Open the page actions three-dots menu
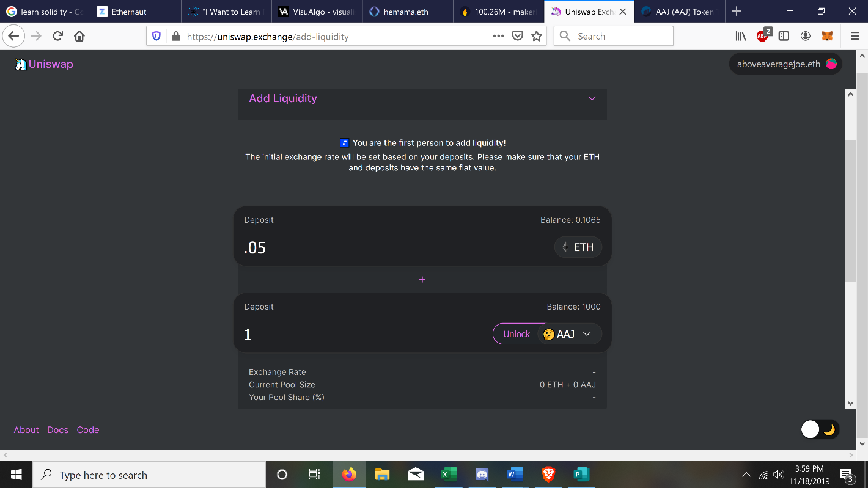Viewport: 868px width, 488px height. point(499,36)
